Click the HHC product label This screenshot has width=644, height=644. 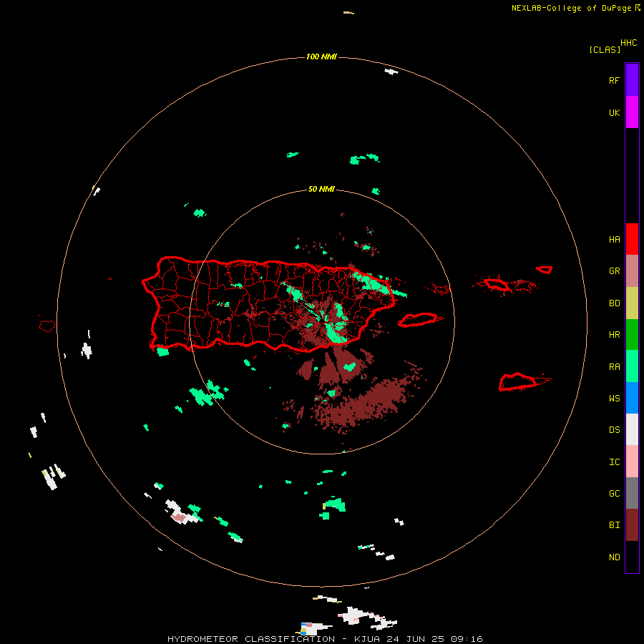coord(628,43)
